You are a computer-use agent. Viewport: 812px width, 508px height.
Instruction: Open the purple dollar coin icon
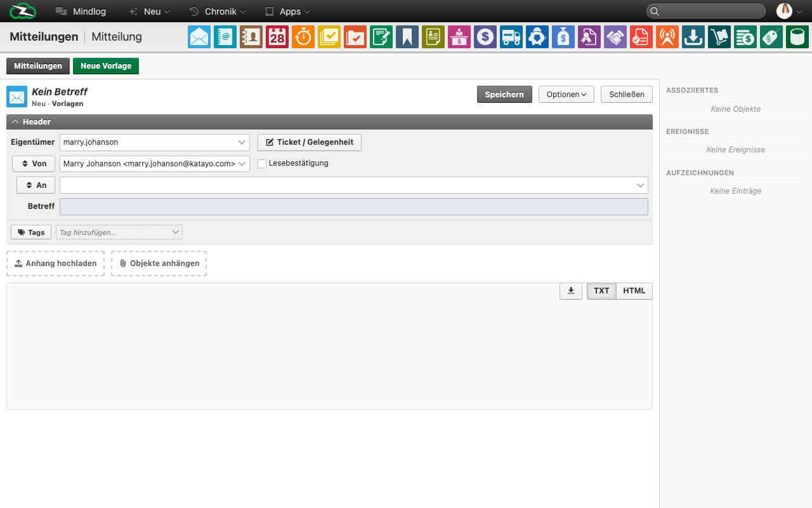(x=485, y=37)
